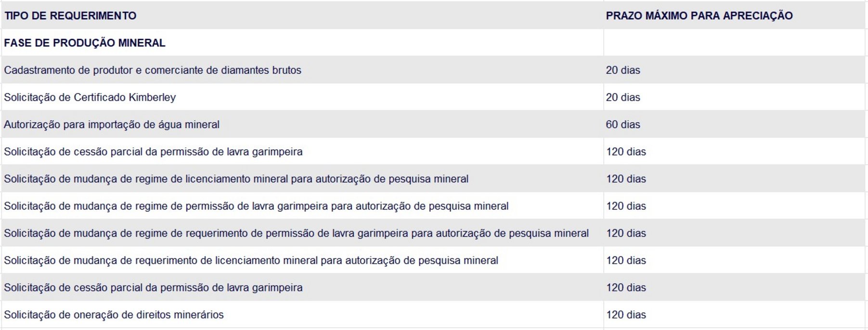This screenshot has width=868, height=330.
Task: Click "120 dias" beside "mudança de requerimento de licenciamento"
Action: [626, 261]
